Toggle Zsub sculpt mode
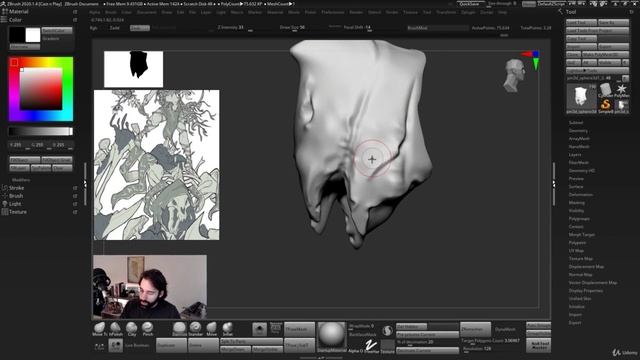640x360 pixels. tap(140, 28)
